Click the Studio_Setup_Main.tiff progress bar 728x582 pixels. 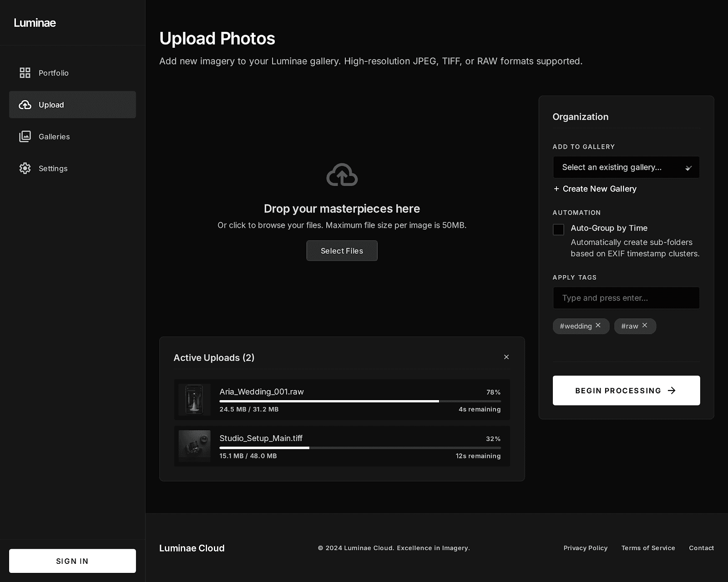(360, 448)
